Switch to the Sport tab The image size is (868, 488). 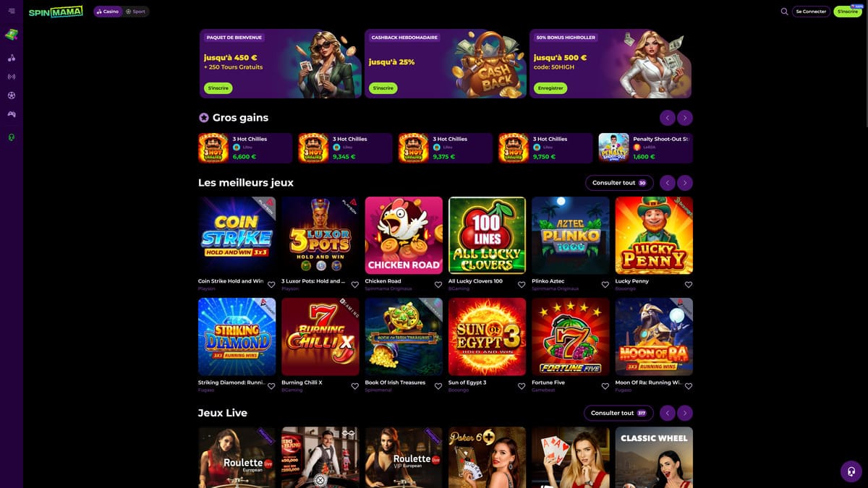(135, 12)
